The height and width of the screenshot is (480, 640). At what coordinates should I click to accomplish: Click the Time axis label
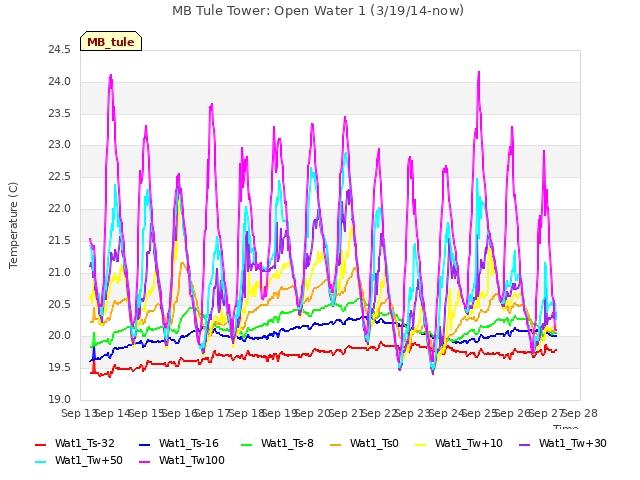click(566, 427)
